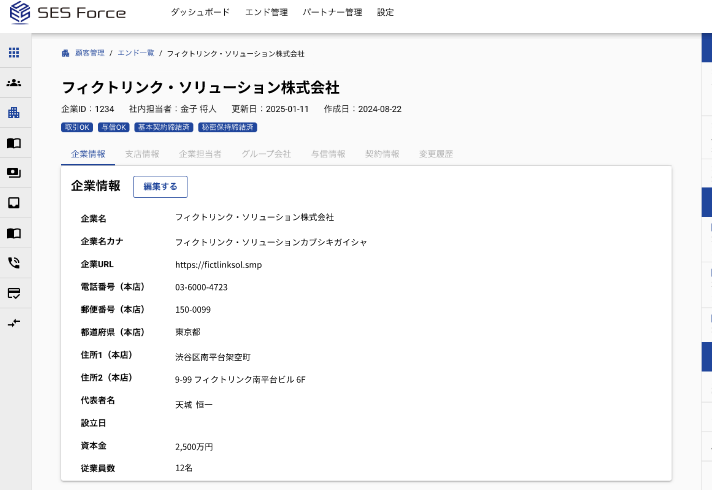
Task: Switch to the 変更履歴 tab
Action: pos(436,154)
